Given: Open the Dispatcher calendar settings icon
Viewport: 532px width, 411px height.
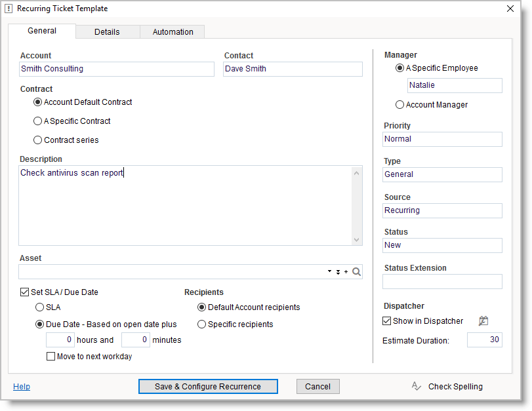Looking at the screenshot, I should point(483,321).
